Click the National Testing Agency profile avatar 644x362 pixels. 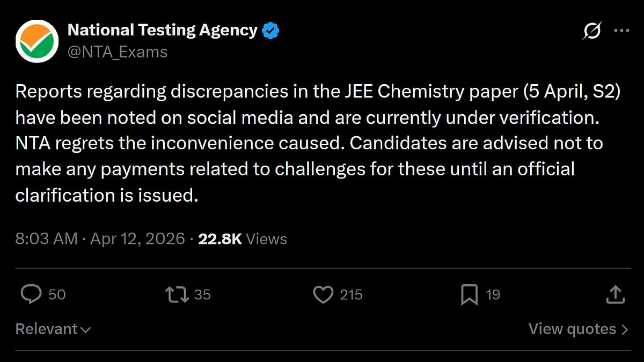(37, 41)
